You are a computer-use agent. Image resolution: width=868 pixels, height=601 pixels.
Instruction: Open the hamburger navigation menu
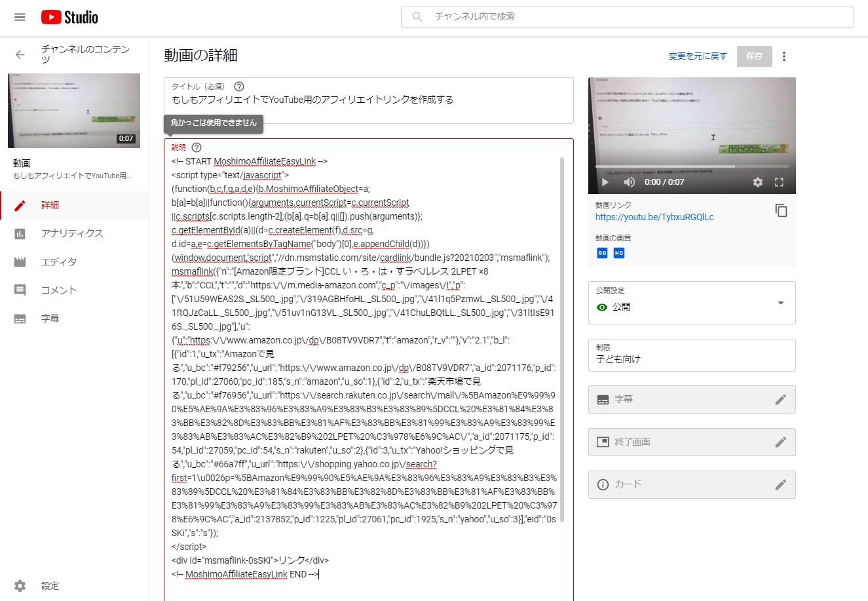tap(20, 17)
